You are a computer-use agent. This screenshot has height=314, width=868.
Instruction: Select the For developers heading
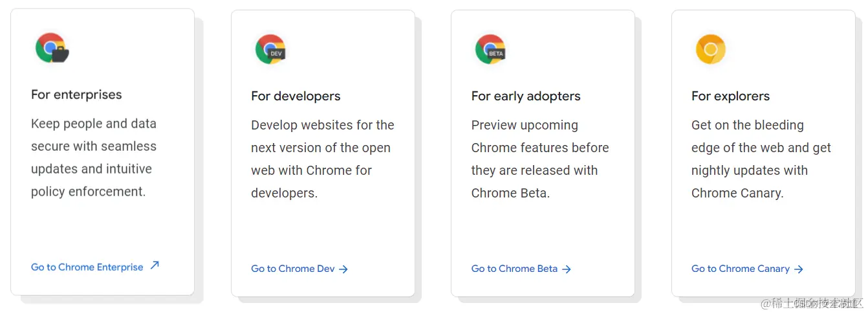tap(296, 96)
